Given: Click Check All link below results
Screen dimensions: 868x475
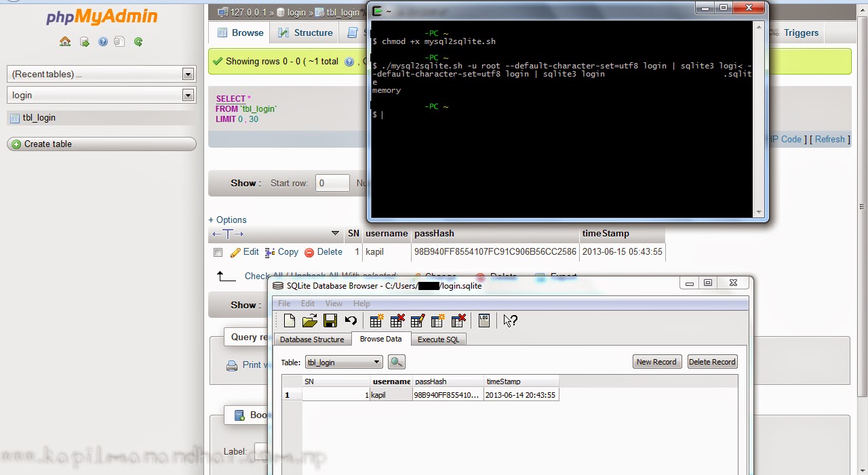Looking at the screenshot, I should 260,276.
